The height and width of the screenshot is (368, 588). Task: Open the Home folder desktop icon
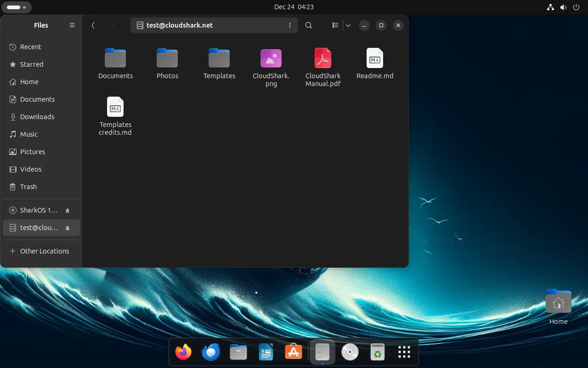pos(559,306)
